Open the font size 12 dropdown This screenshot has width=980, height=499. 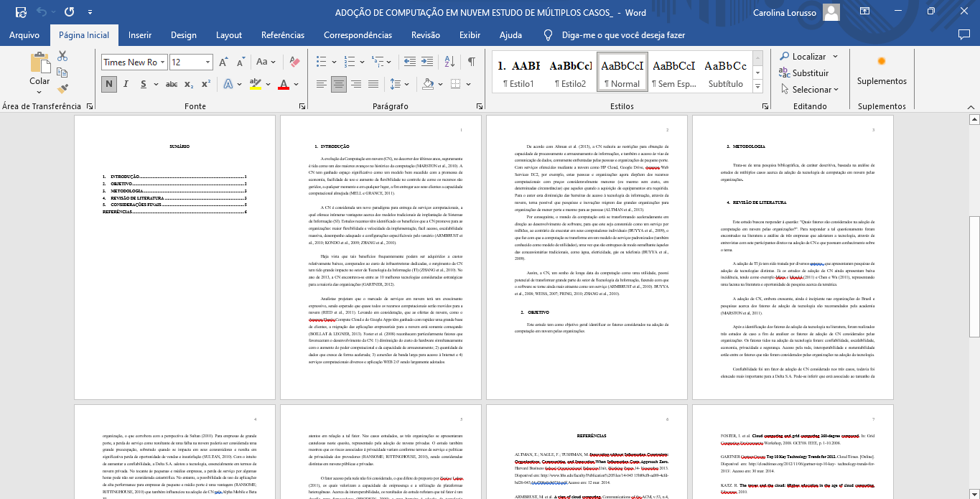[x=208, y=62]
